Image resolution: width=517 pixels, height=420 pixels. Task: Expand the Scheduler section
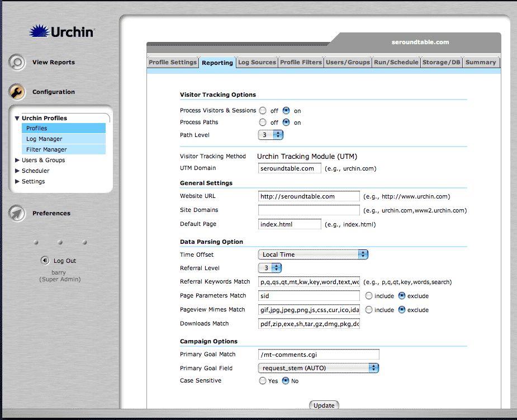(17, 171)
